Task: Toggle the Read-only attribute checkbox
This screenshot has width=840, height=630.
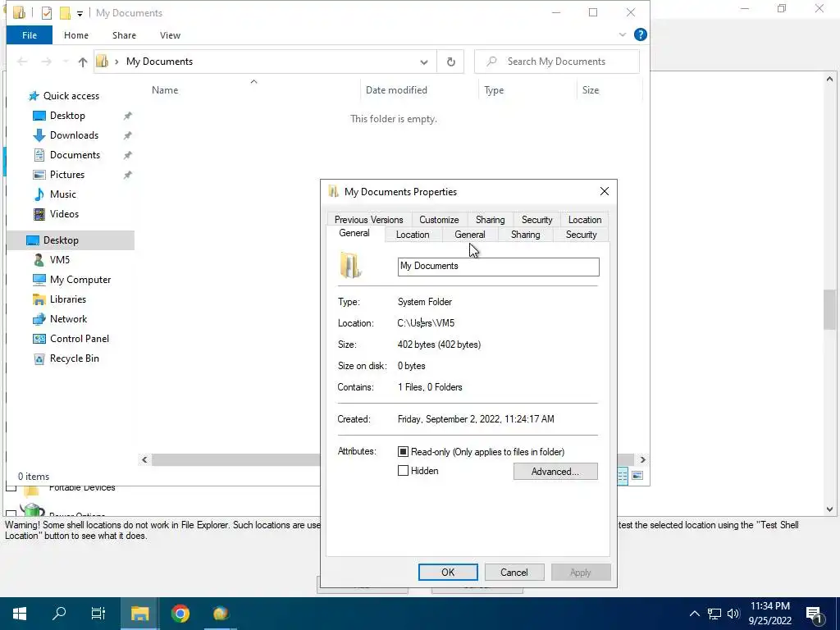Action: click(403, 452)
